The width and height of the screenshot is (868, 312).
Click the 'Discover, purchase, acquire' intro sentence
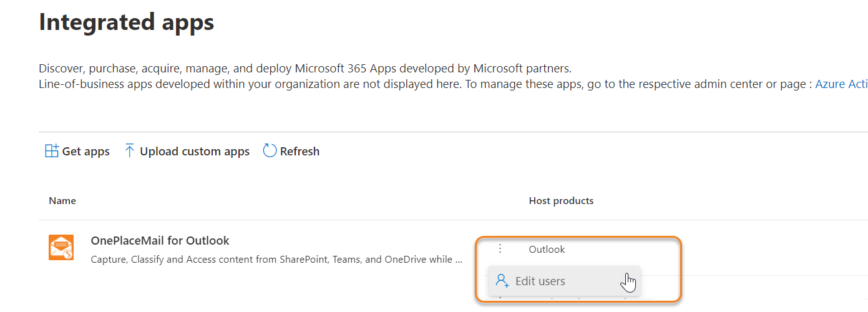[305, 68]
